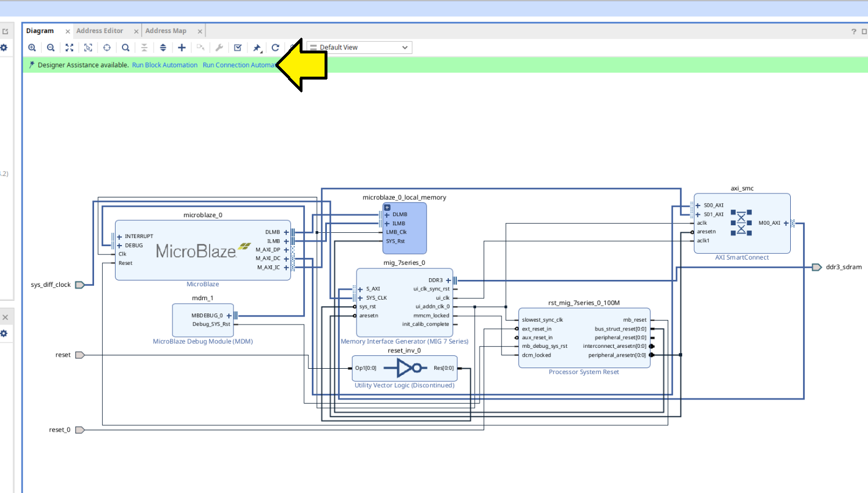Click the Expand All toolbar icon

coord(163,48)
